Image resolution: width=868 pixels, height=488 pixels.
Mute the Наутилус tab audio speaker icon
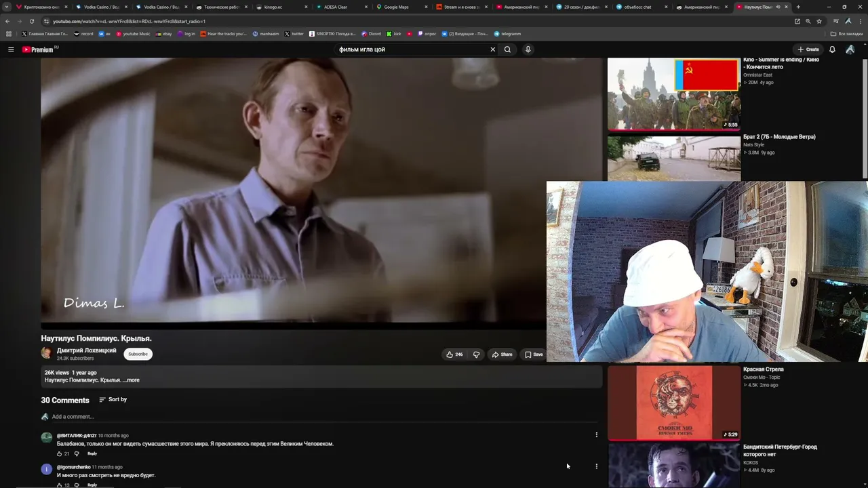778,7
